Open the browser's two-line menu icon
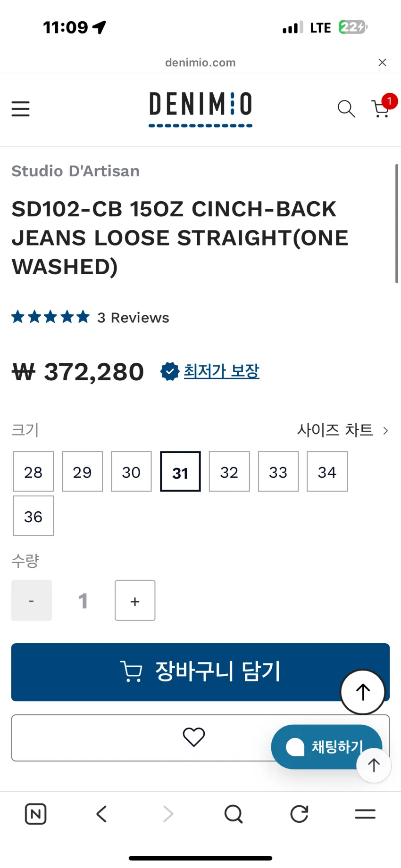 pyautogui.click(x=365, y=814)
